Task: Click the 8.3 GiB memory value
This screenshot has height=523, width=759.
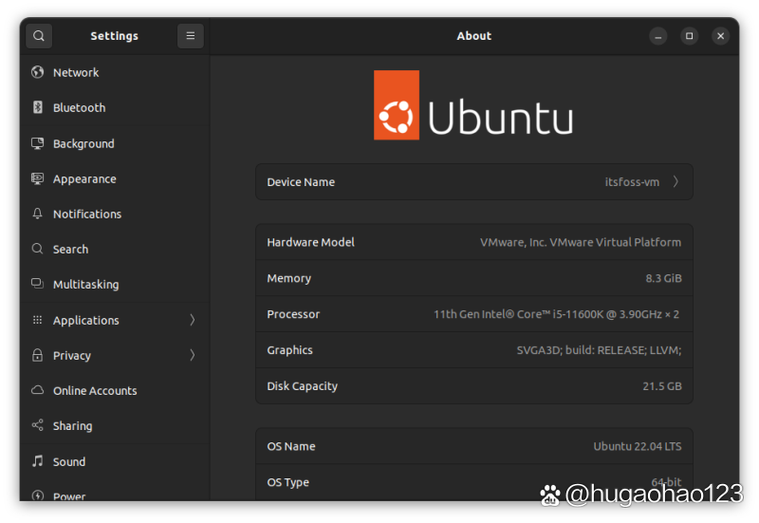Action: (x=663, y=278)
